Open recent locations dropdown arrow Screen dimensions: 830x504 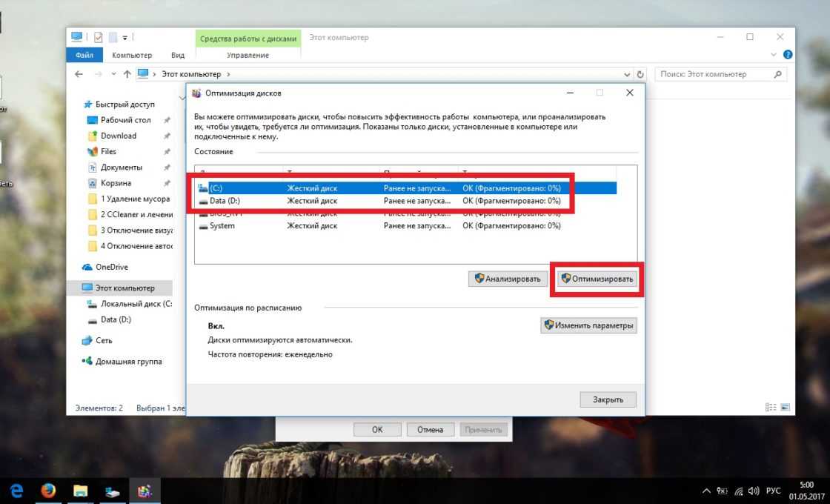coord(114,74)
